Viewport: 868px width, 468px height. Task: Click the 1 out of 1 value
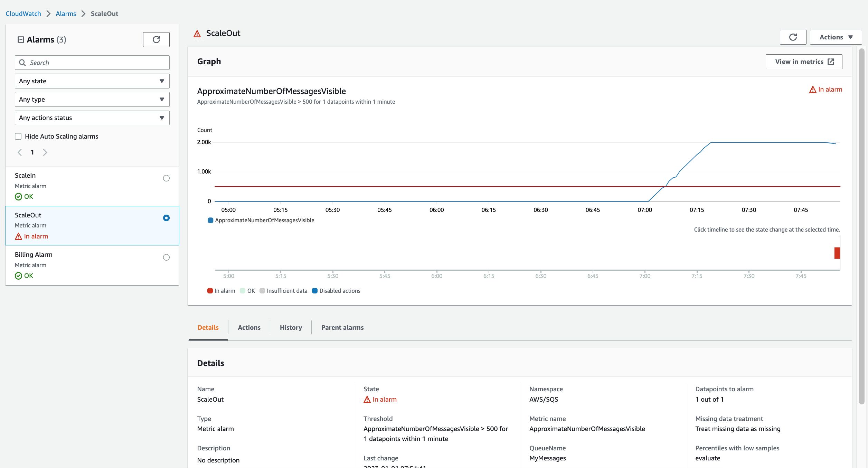coord(709,400)
